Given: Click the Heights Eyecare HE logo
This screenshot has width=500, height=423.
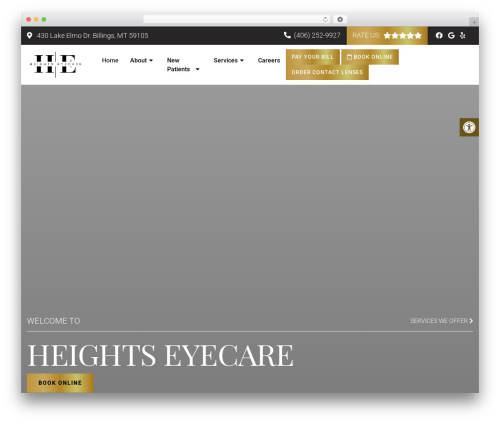Looking at the screenshot, I should pos(55,64).
